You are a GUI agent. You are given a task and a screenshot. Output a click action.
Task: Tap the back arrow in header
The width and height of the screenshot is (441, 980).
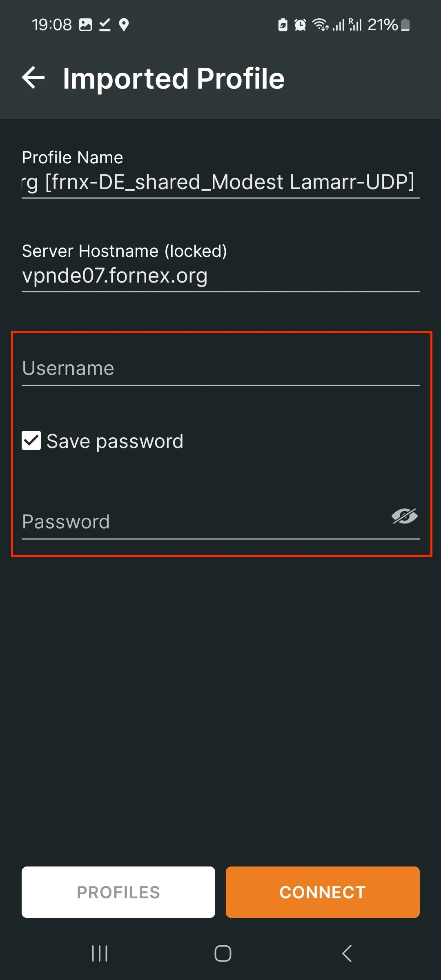pos(33,78)
